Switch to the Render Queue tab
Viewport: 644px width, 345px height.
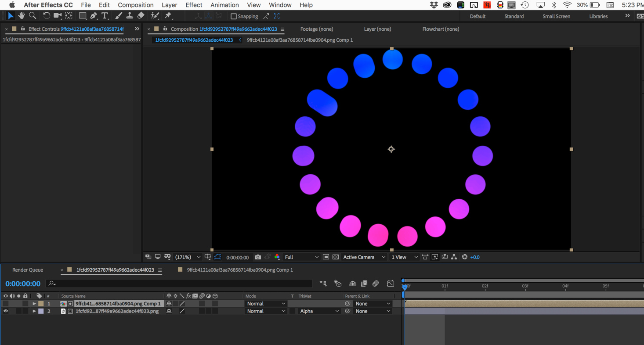(28, 270)
